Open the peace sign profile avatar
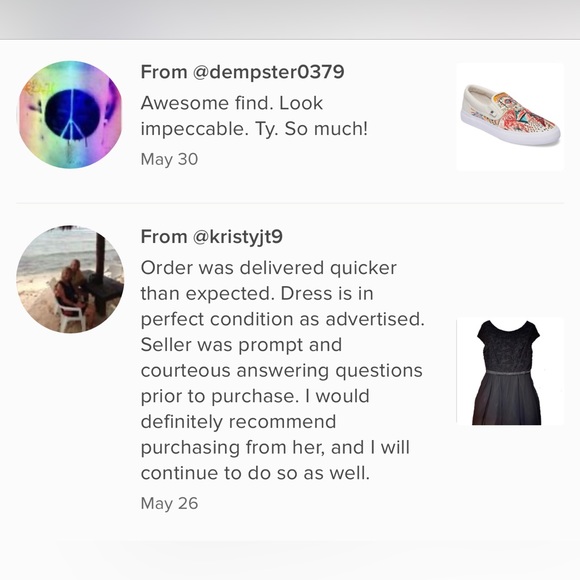The image size is (580, 580). coord(70,115)
